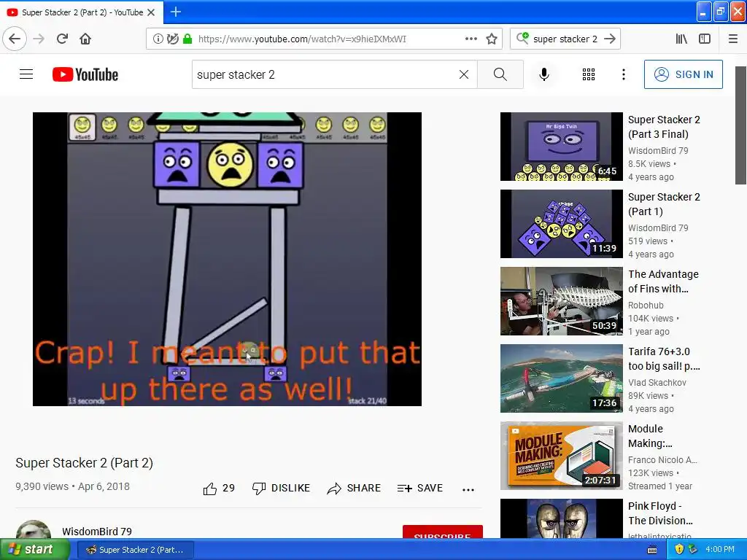Viewport: 747px width, 560px height.
Task: Click 'The Advantage of Fins with...' title
Action: pos(663,281)
